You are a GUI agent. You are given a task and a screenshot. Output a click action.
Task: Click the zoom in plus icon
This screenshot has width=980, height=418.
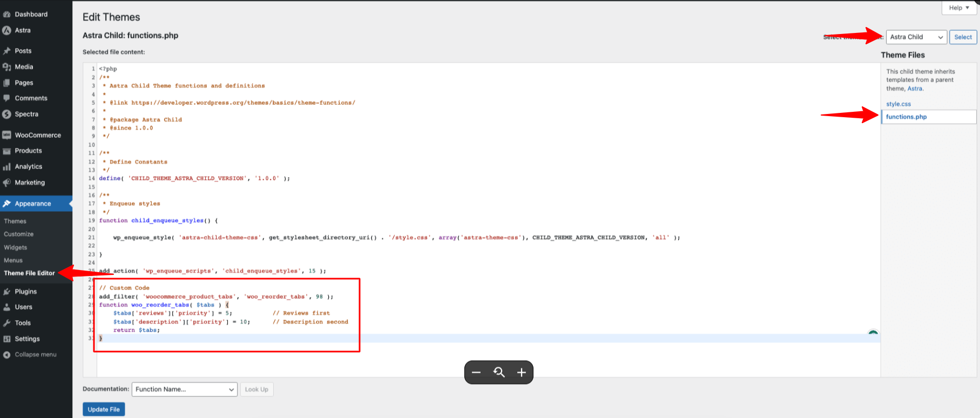click(522, 373)
